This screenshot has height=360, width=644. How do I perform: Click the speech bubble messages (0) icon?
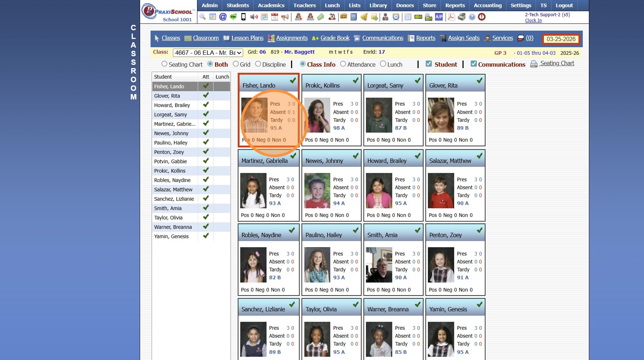(x=521, y=38)
